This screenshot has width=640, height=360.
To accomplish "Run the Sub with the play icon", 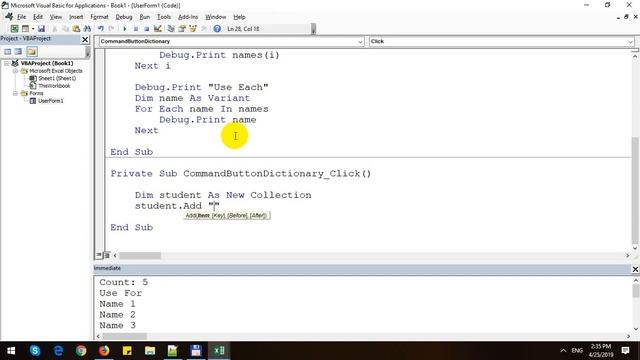I will (x=124, y=29).
